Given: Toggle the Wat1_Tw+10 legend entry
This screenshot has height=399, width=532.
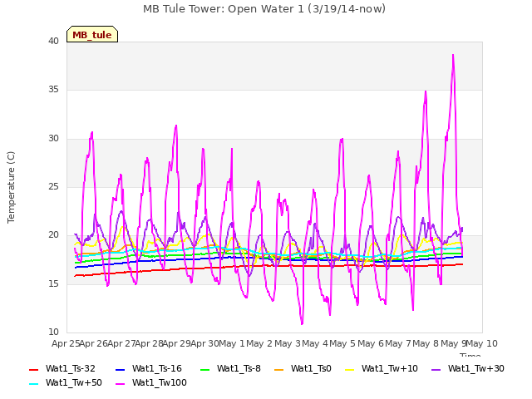Looking at the screenshot, I should 382,368.
